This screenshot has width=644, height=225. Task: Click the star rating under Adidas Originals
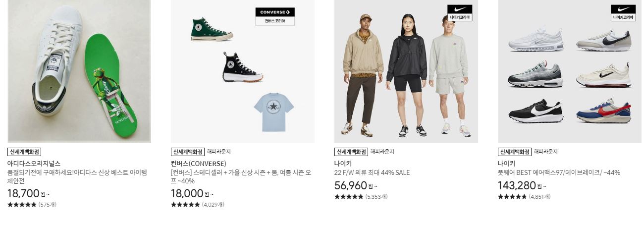tap(22, 205)
